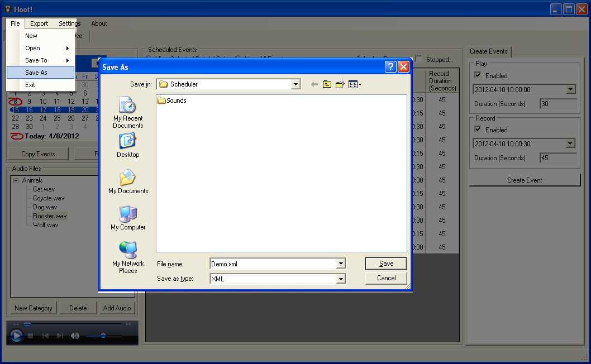Toggle the Record Enabled checkbox
The width and height of the screenshot is (591, 364).
point(478,130)
